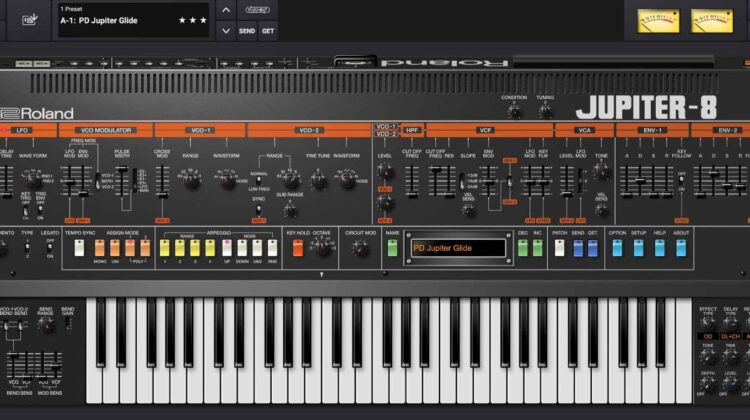Select UNI assign mode button
The height and width of the screenshot is (420, 750).
click(x=115, y=248)
